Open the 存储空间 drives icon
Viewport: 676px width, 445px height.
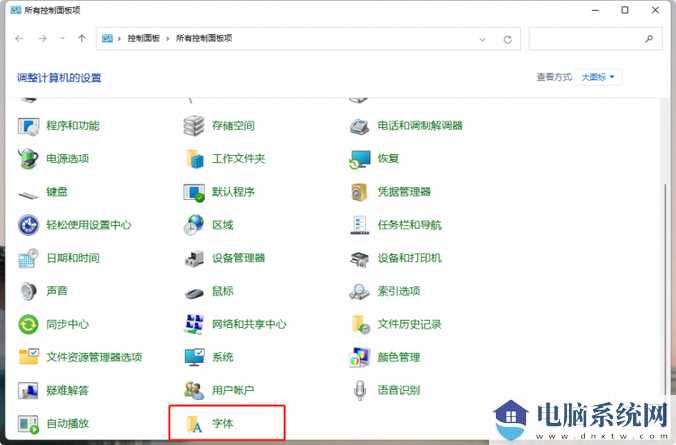click(x=194, y=126)
